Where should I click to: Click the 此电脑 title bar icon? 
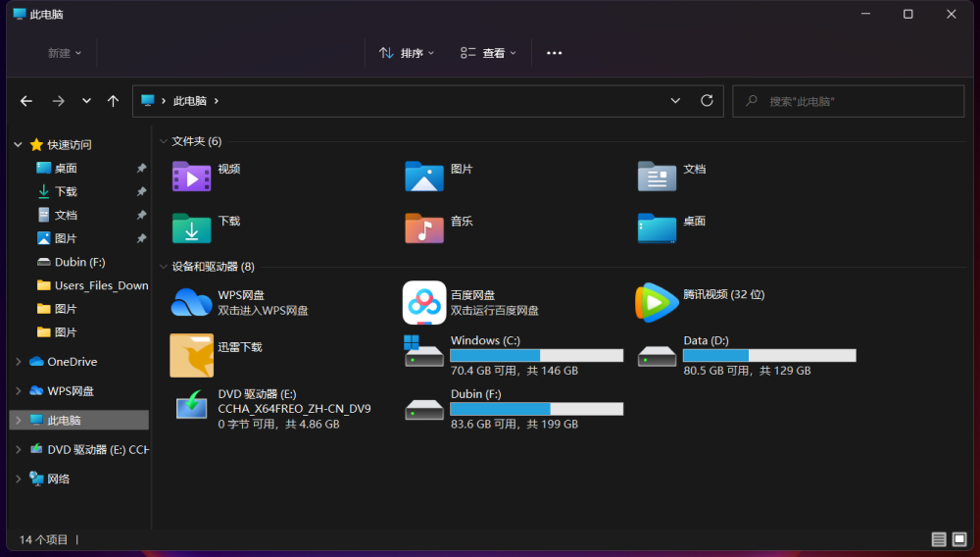[x=20, y=14]
